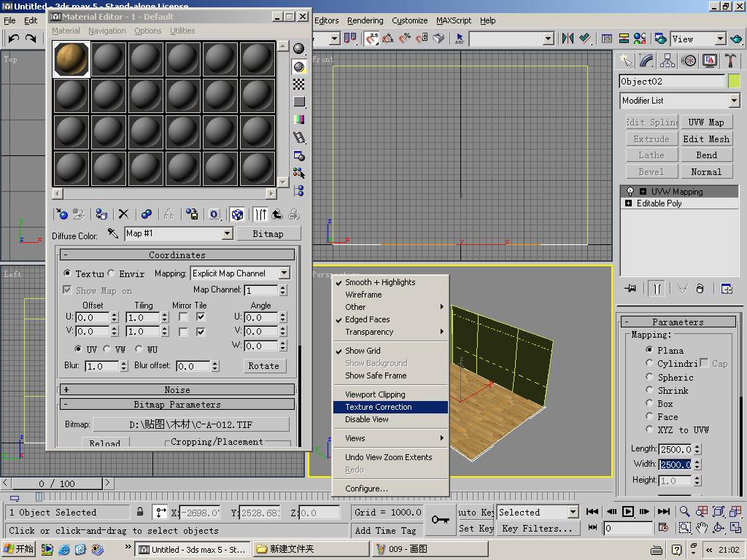Click Show Map in Viewport cube icon

[x=237, y=214]
